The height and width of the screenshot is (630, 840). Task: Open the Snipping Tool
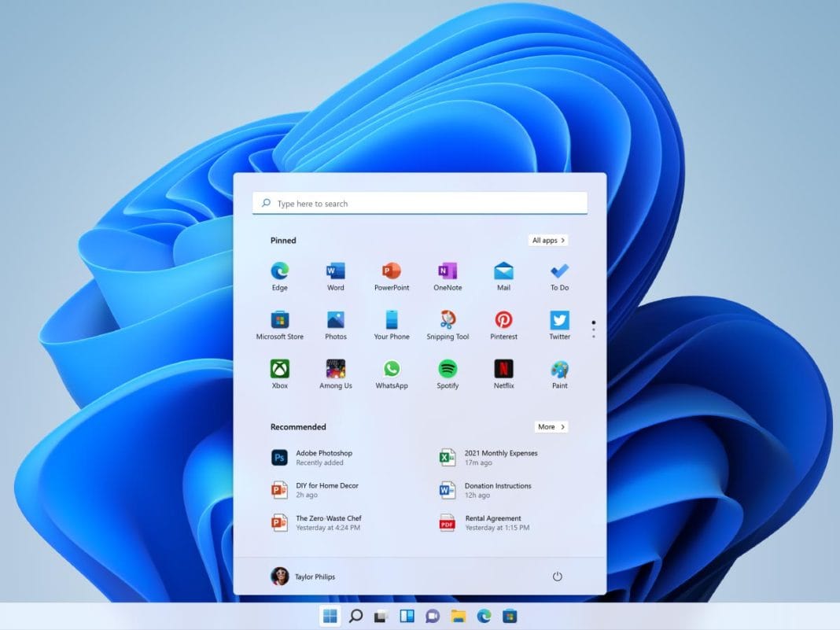[x=448, y=325]
